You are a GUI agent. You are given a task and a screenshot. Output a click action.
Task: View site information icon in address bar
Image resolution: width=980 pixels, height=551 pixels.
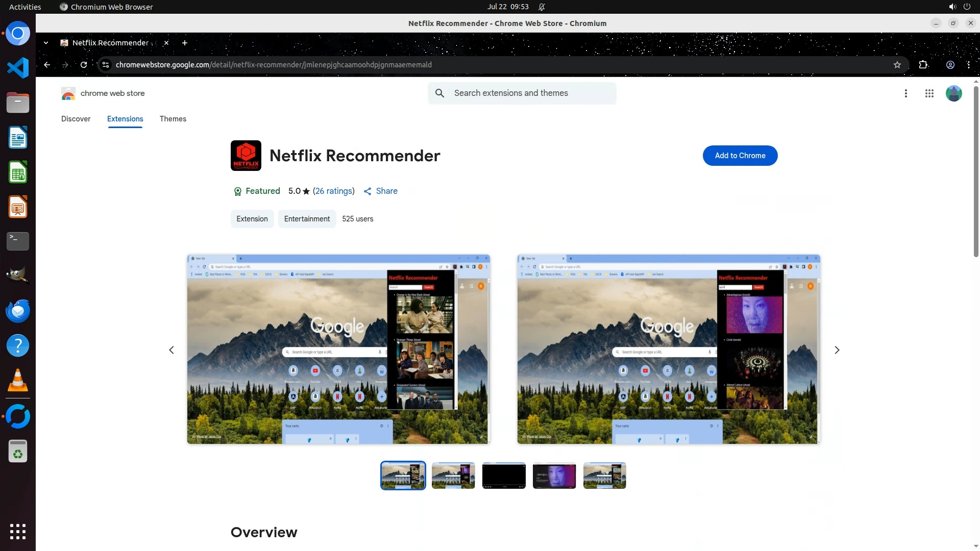coord(106,65)
